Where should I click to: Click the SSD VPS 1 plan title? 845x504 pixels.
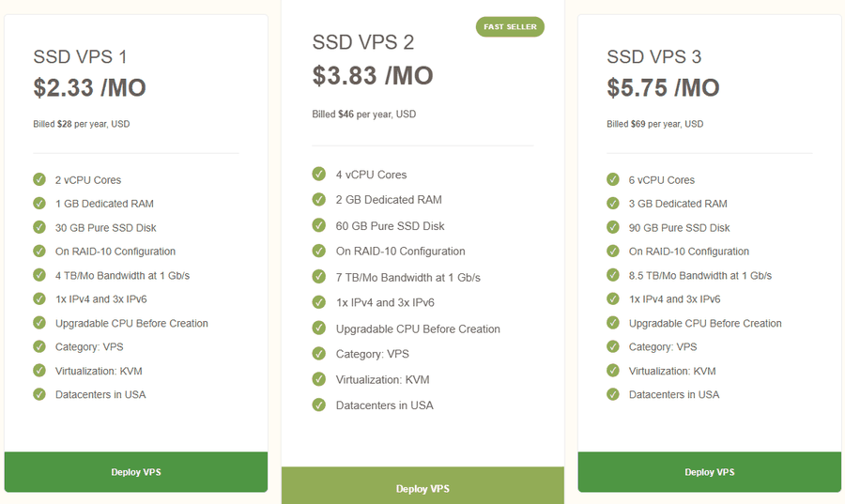80,56
